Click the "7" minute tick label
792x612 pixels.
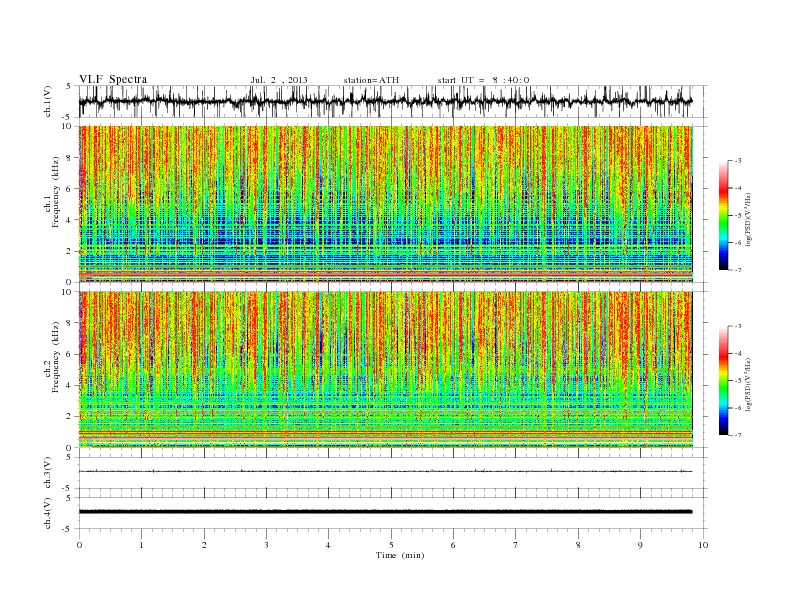[x=515, y=545]
